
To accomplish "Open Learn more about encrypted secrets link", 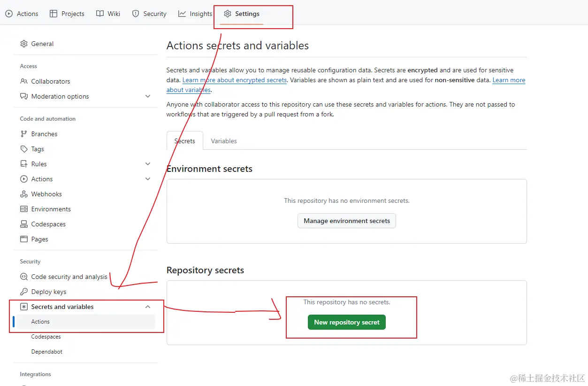I will pyautogui.click(x=235, y=80).
